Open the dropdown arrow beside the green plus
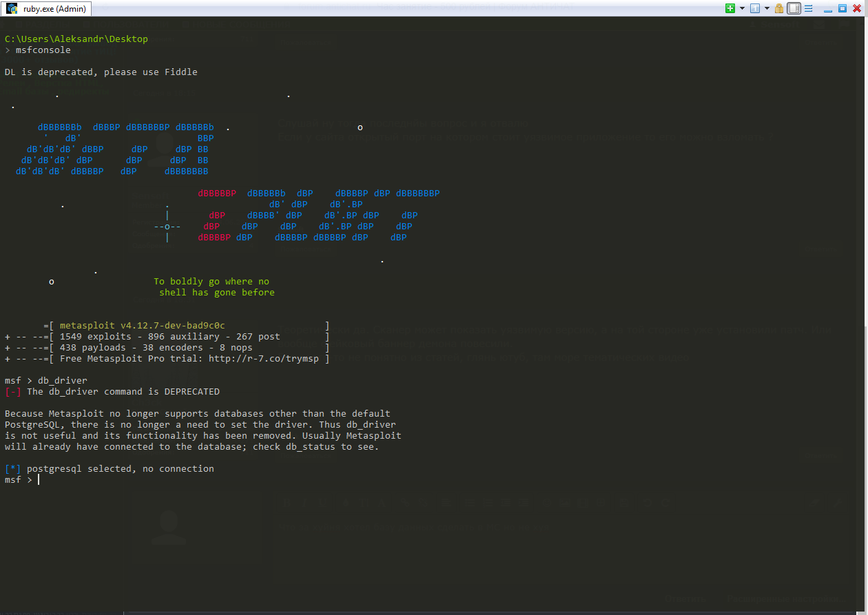The height and width of the screenshot is (615, 868). click(x=742, y=8)
